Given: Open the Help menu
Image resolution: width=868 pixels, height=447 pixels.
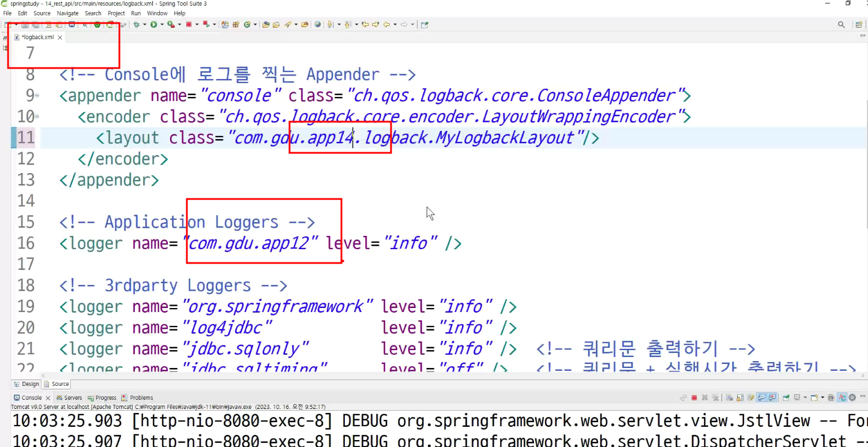Looking at the screenshot, I should pos(179,13).
